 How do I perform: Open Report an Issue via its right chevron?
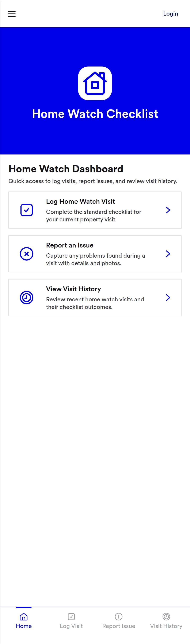click(168, 254)
